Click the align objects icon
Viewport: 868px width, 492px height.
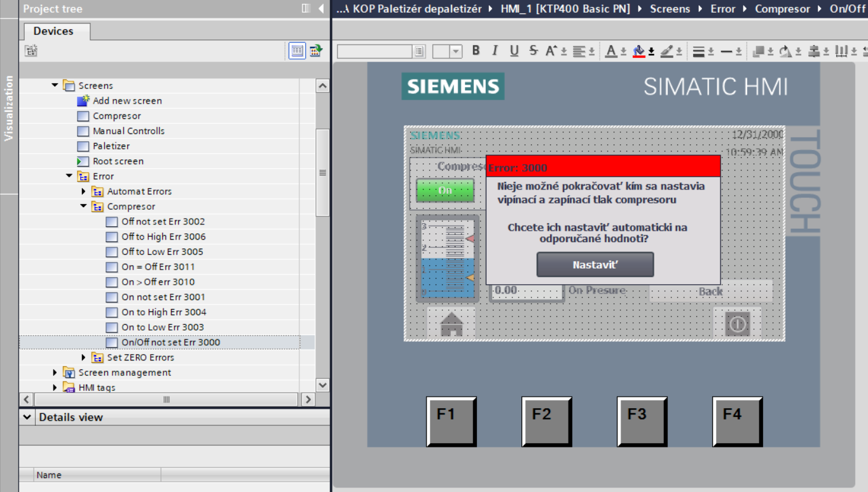(814, 51)
